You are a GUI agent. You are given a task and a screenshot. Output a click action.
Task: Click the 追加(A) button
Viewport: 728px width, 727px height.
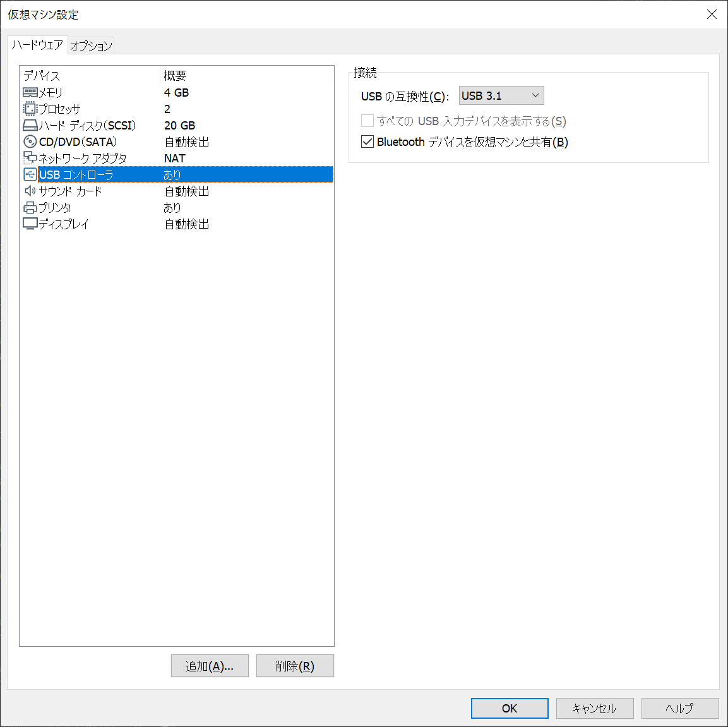point(210,666)
